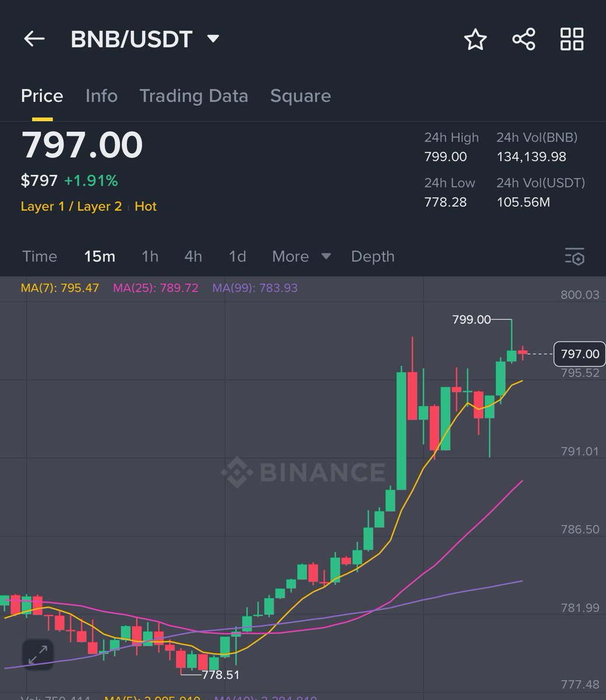This screenshot has height=700, width=606.
Task: Tap the 24h Low value 778.28
Action: [x=445, y=202]
